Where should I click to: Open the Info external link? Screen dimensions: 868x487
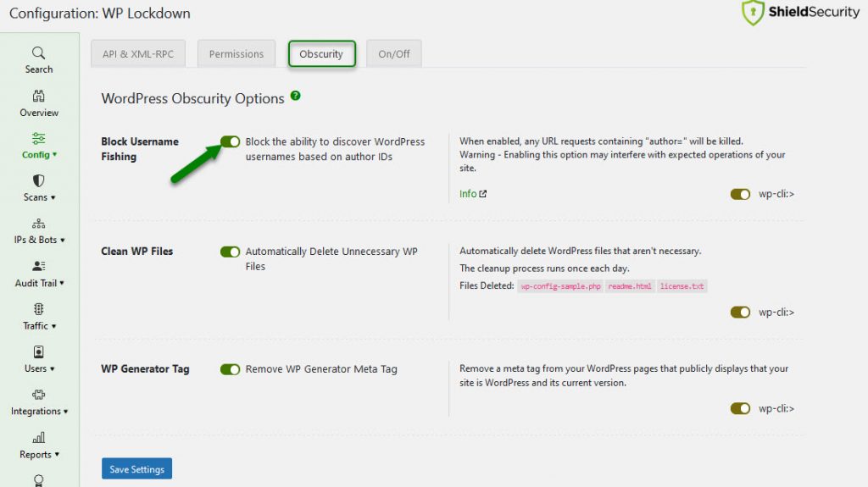473,194
